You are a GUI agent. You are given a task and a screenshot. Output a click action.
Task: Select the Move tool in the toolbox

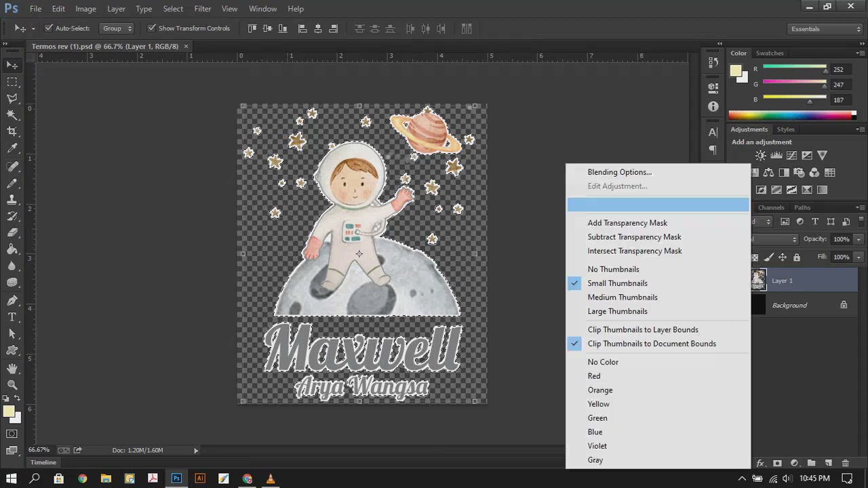[12, 65]
